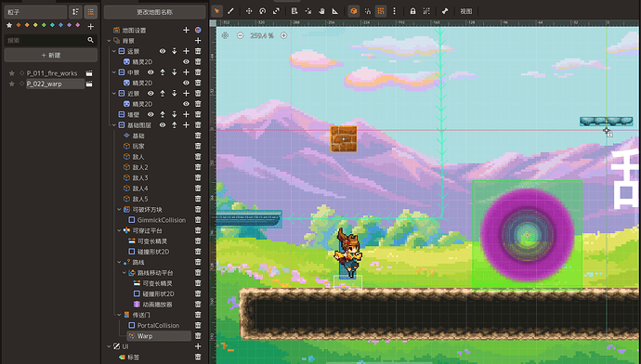
Task: Toggle visibility of 基础图层 layer
Action: (163, 125)
